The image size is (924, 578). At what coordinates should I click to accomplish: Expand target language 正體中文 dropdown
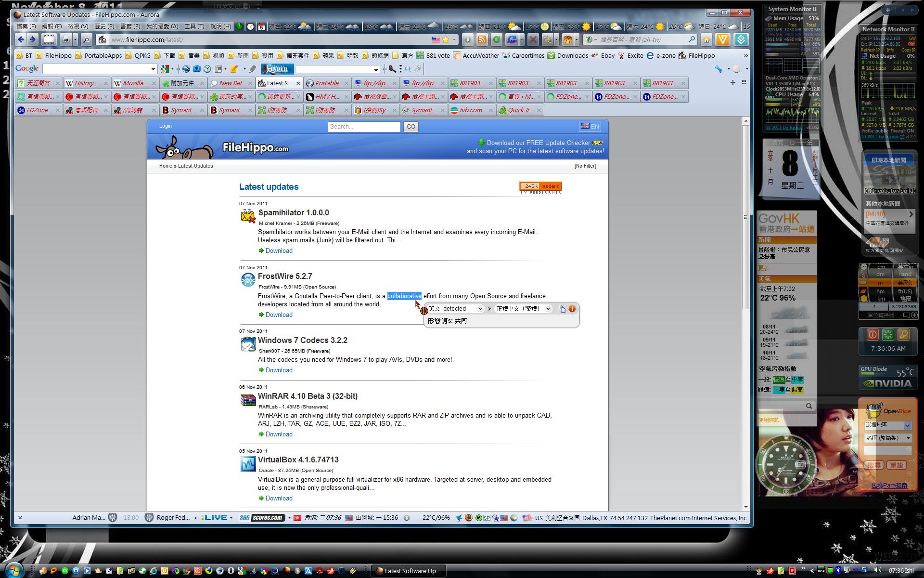[548, 309]
